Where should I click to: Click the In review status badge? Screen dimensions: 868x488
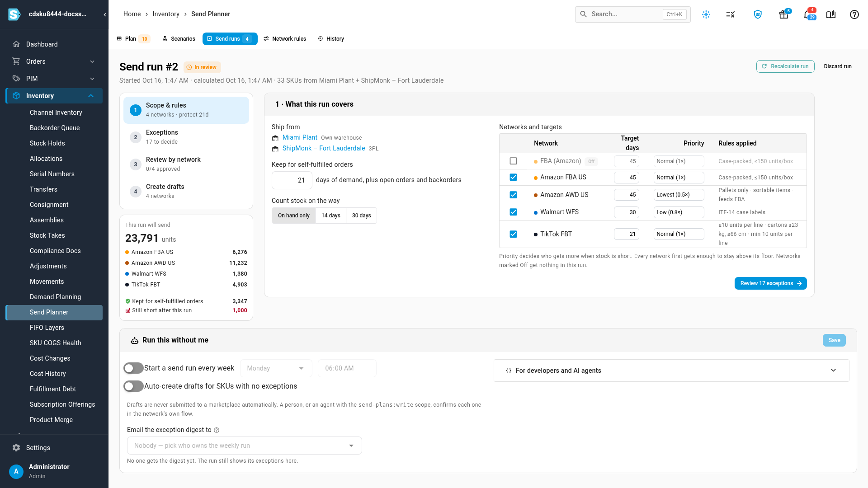pyautogui.click(x=202, y=67)
